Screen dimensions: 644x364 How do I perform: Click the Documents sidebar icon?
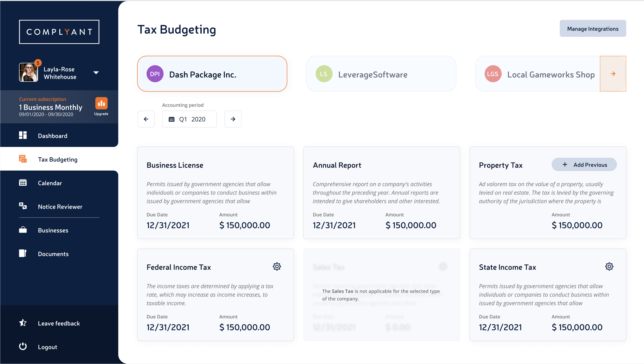click(23, 253)
